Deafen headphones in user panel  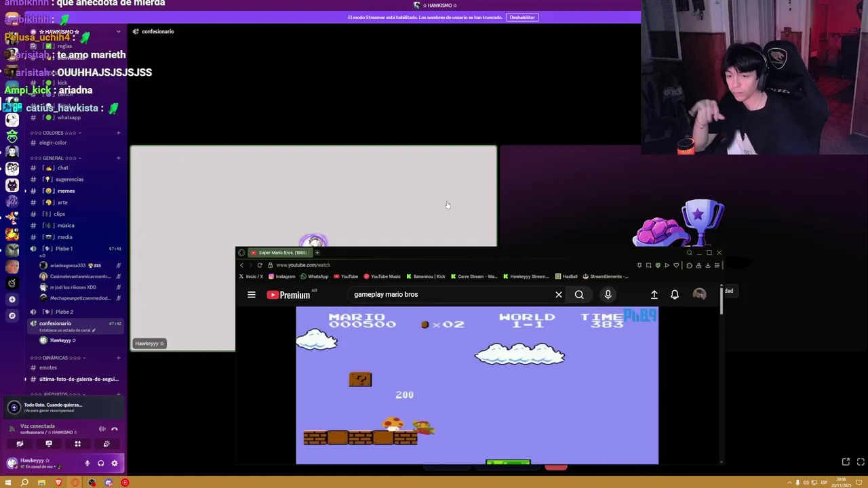100,464
